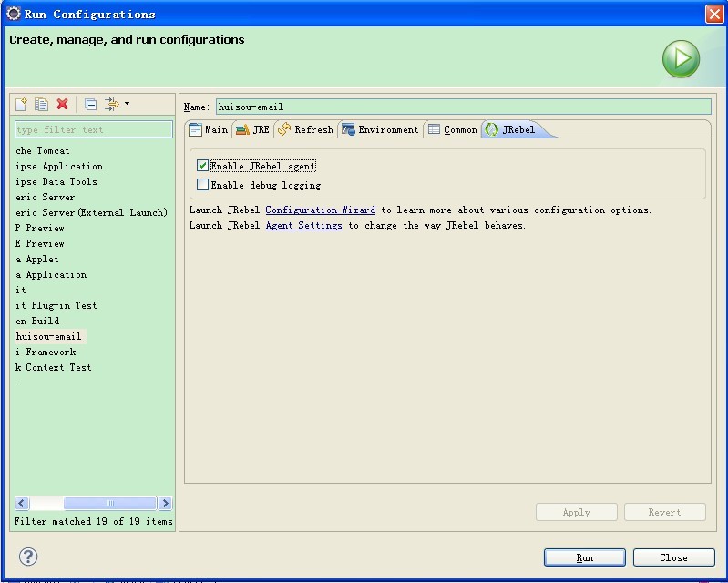Image resolution: width=728 pixels, height=583 pixels.
Task: Uncheck Enable JRebel agent checkbox
Action: click(x=202, y=165)
